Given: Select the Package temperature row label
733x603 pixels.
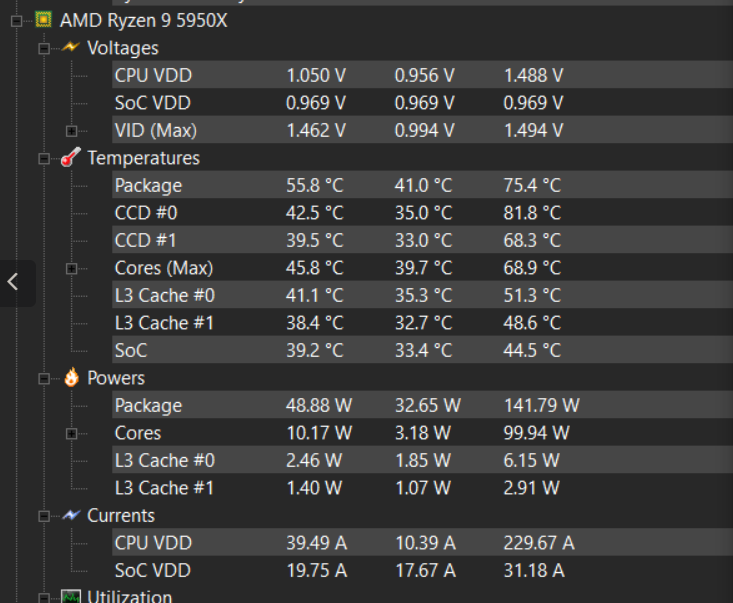Looking at the screenshot, I should pyautogui.click(x=148, y=186).
